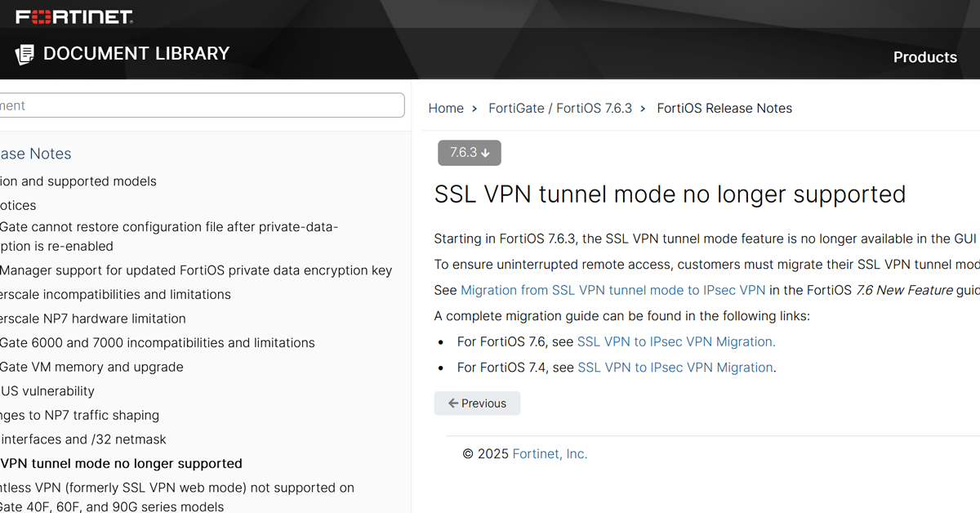Open FortiOS 7.4 SSL VPN to IPsec Migration link
980x513 pixels.
click(x=675, y=368)
